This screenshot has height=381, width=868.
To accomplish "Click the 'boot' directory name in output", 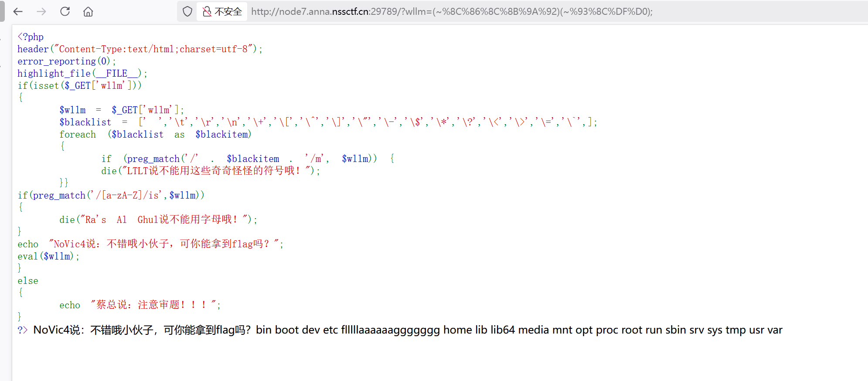I will tap(286, 330).
